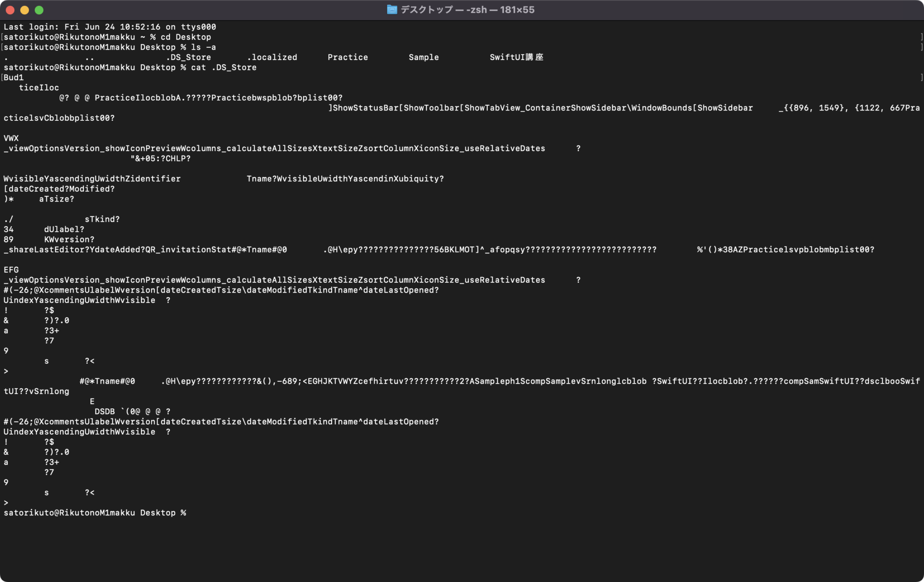Viewport: 924px width, 582px height.
Task: Select the Practice folder name in ls output
Action: coord(347,57)
